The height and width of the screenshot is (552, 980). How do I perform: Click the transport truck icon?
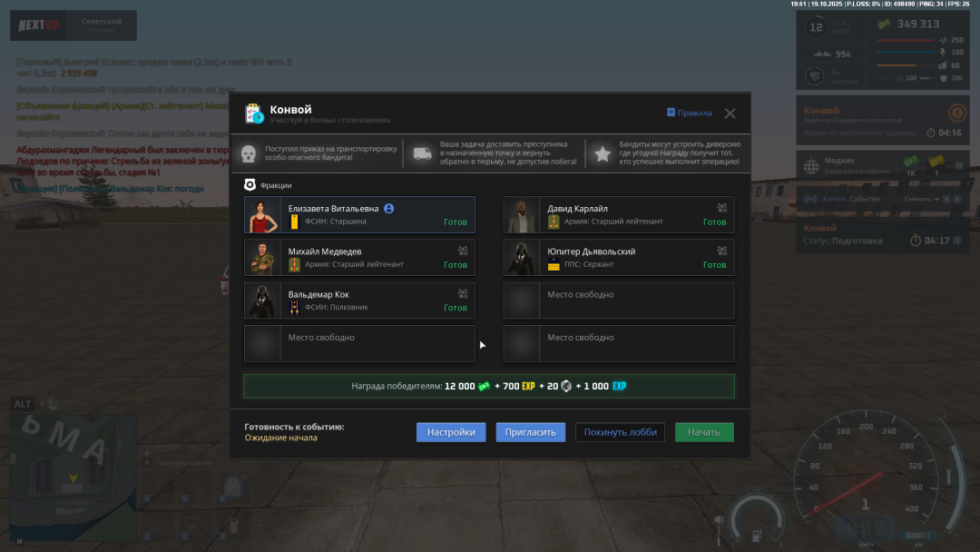(422, 153)
